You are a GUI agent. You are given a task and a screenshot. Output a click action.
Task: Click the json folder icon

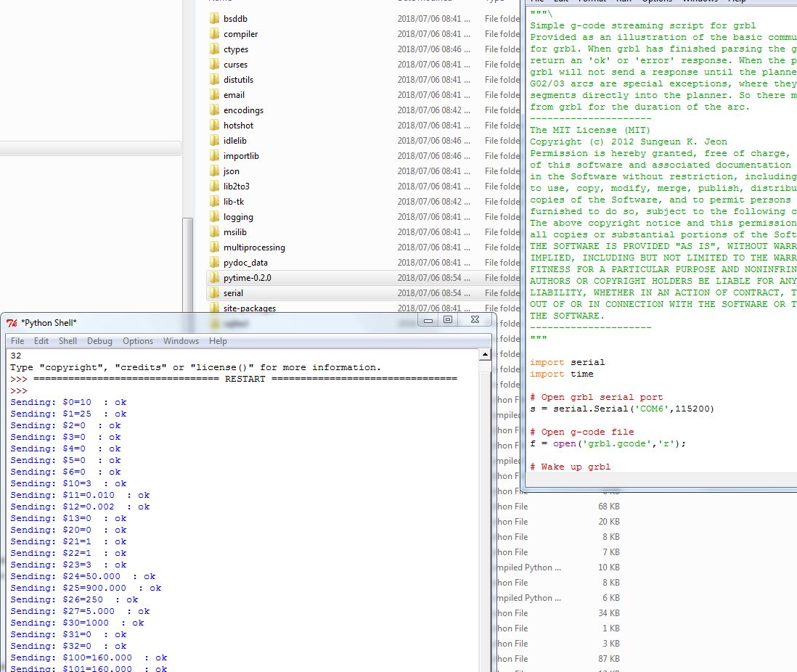point(215,171)
